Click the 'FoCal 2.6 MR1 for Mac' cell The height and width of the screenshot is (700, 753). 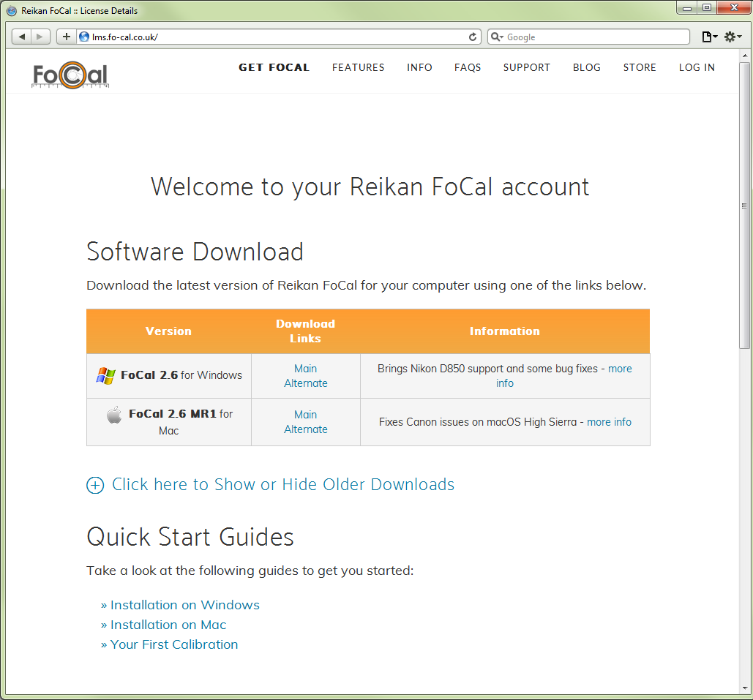[169, 422]
